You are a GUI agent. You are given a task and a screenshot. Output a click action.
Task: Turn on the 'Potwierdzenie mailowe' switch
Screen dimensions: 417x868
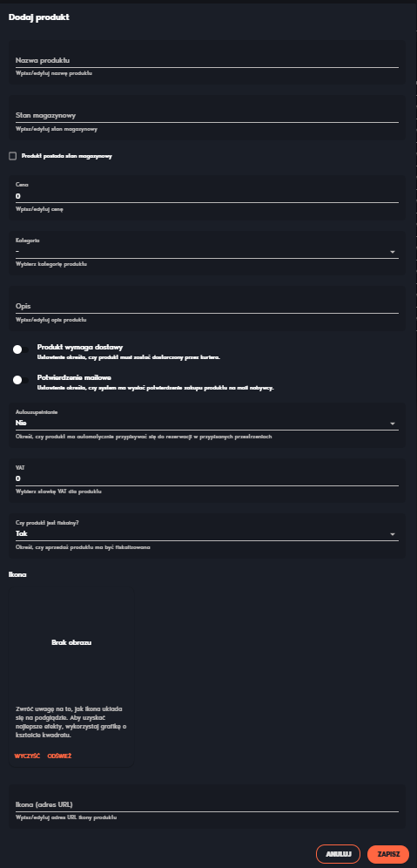point(21,380)
